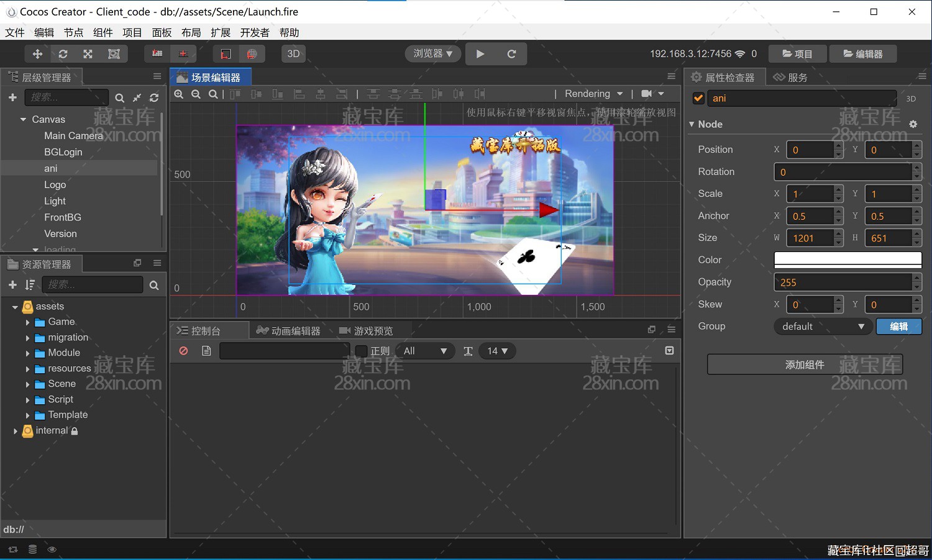
Task: Open the font size 14 dropdown
Action: point(497,351)
